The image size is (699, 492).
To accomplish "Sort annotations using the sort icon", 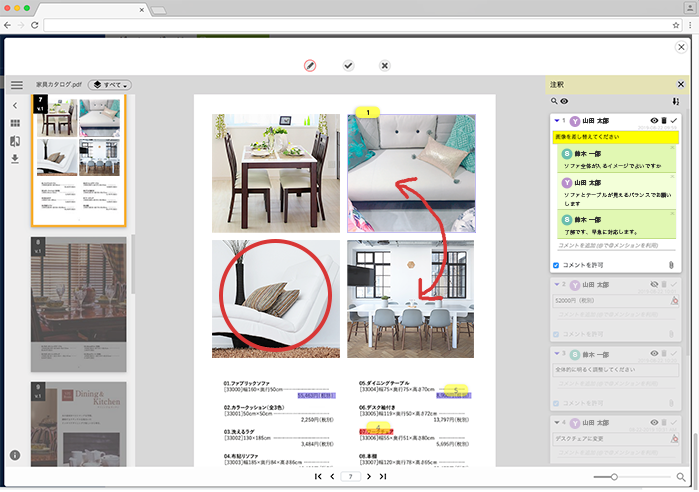I will (x=676, y=101).
